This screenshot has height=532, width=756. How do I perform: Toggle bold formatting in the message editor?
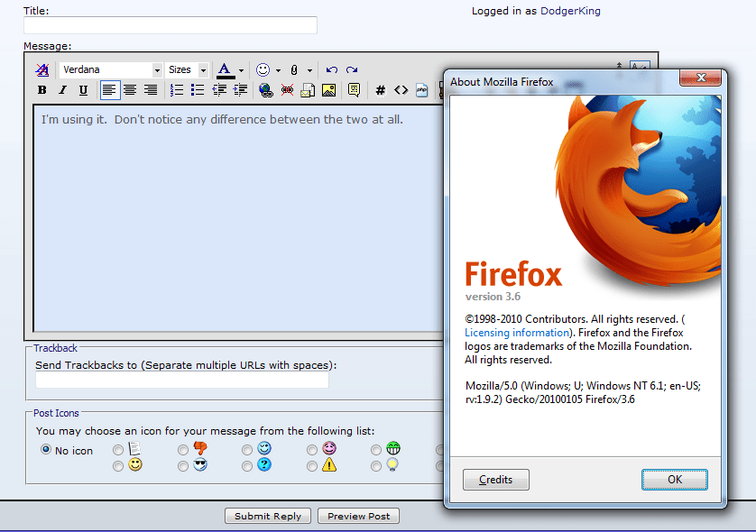coord(41,90)
